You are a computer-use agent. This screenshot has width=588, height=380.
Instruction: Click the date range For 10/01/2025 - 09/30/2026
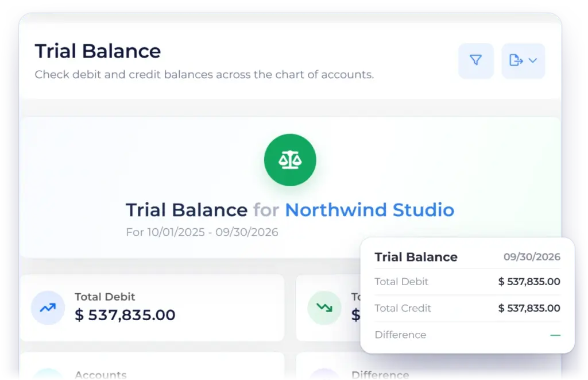tap(202, 232)
